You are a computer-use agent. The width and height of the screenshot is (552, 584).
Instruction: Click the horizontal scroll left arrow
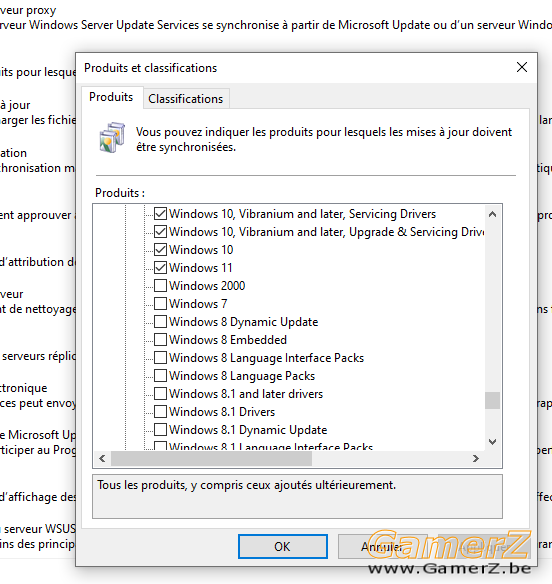point(102,458)
